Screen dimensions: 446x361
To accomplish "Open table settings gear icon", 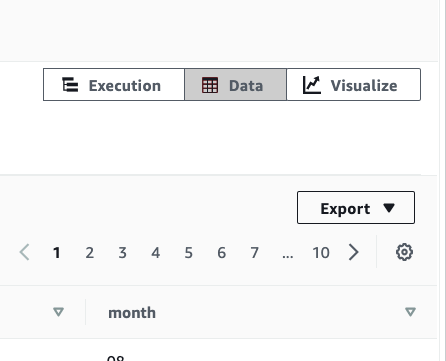I will coord(404,252).
